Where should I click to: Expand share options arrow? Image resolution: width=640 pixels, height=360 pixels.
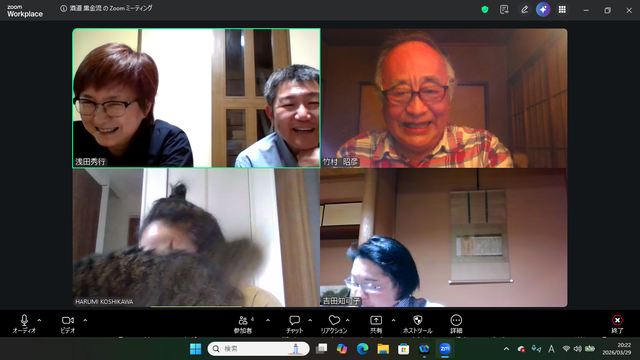(393, 320)
